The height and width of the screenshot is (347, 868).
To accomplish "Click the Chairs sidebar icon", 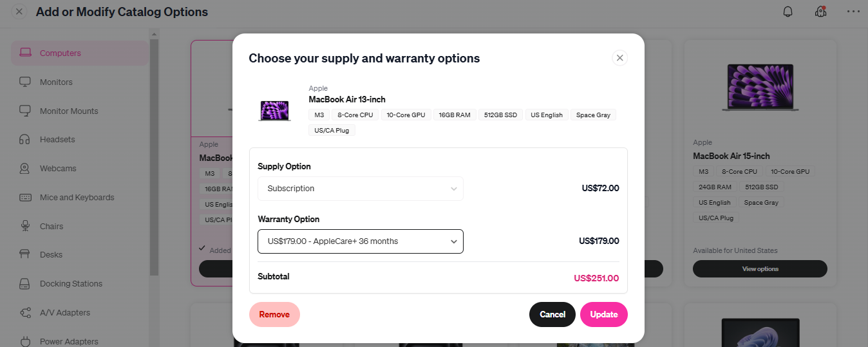I will tap(25, 226).
